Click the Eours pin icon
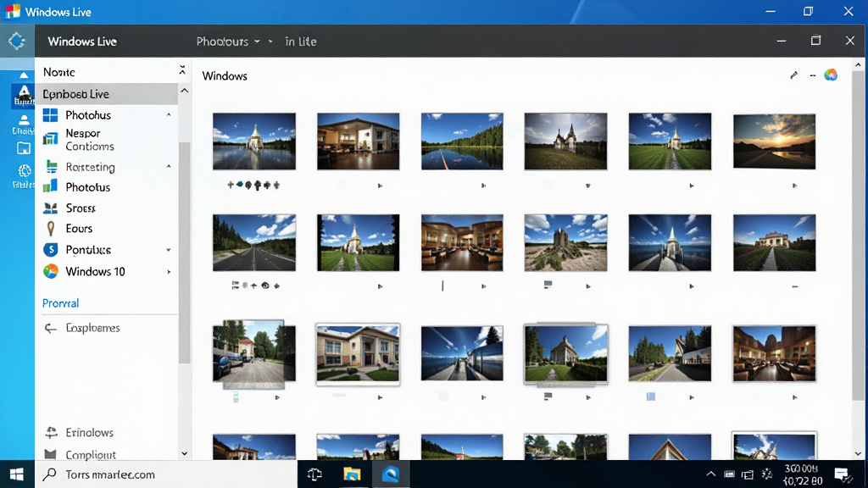The height and width of the screenshot is (488, 868). [51, 229]
